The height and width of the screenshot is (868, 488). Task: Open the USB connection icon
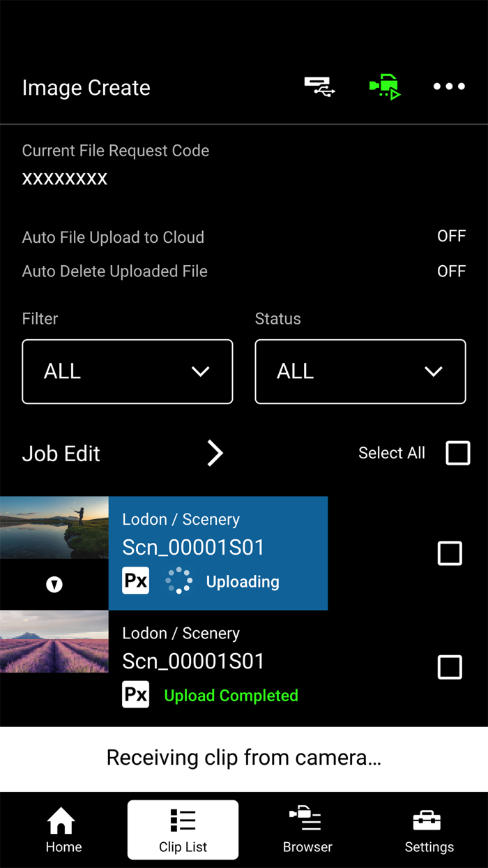click(319, 86)
